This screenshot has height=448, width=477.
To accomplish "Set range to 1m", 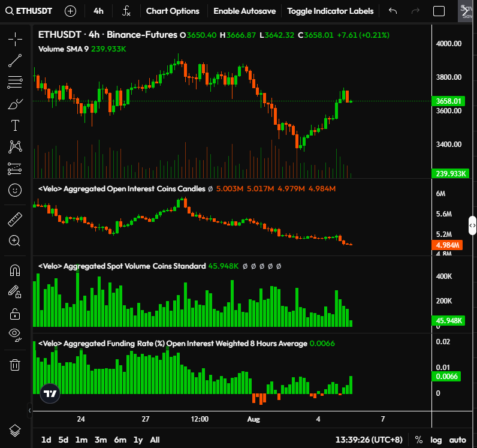I will click(x=81, y=440).
